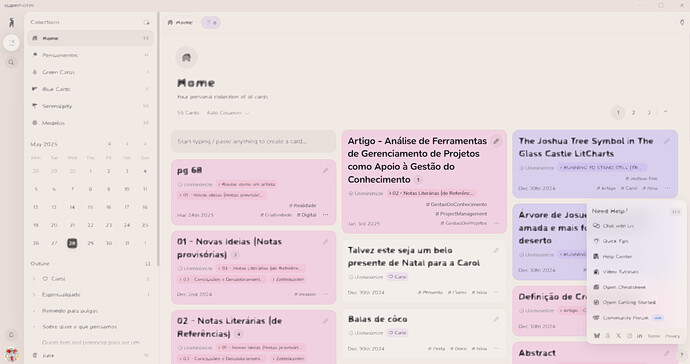Image resolution: width=690 pixels, height=364 pixels.
Task: Click the X social icon in help panel
Action: coord(618,336)
